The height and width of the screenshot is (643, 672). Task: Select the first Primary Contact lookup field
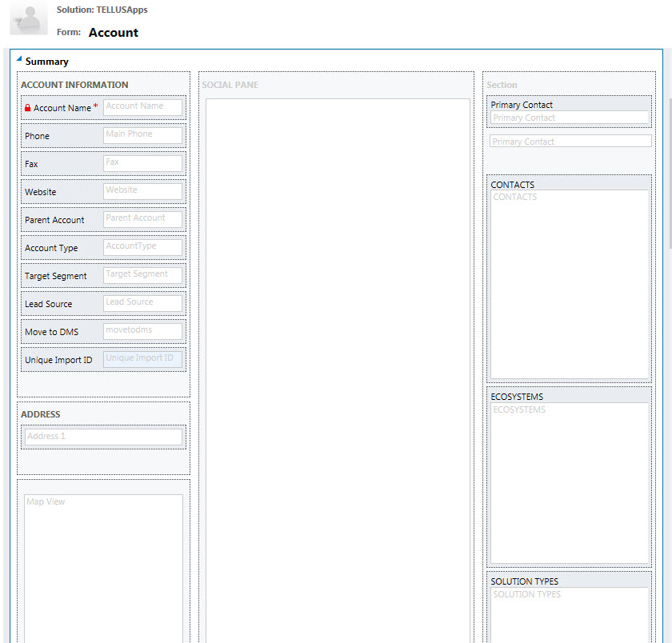tap(569, 118)
